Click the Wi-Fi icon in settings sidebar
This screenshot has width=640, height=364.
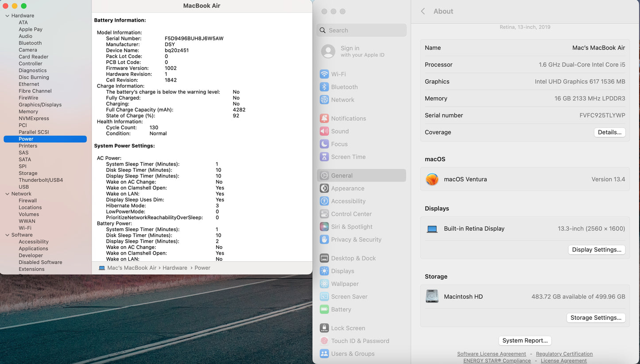[x=324, y=74]
